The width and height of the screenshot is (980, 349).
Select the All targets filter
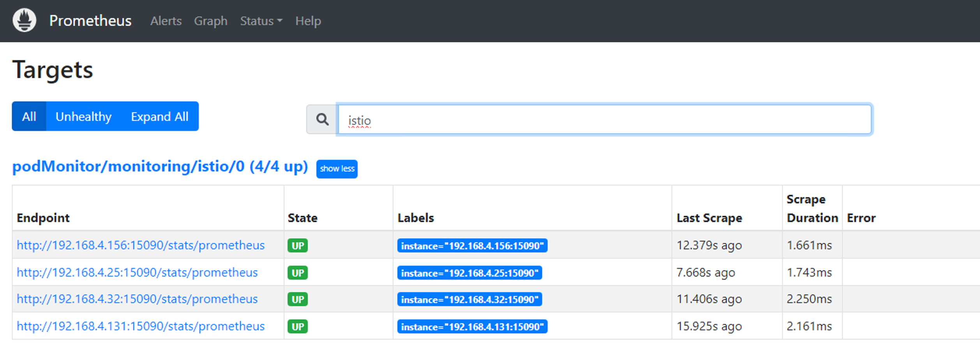pyautogui.click(x=29, y=116)
